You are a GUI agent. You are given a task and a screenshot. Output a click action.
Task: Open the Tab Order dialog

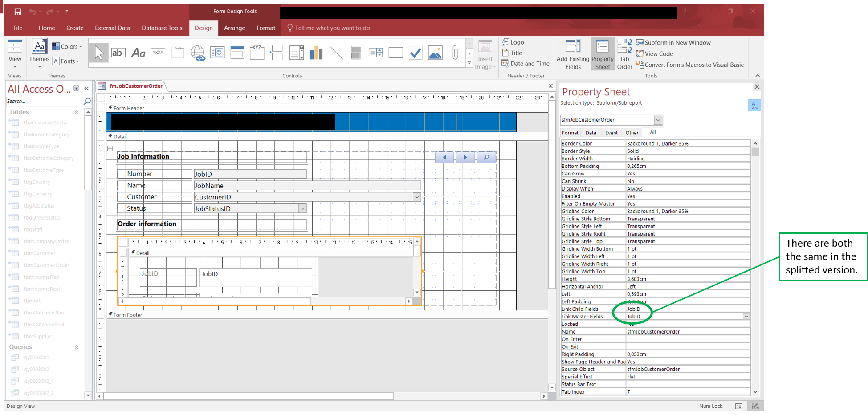tap(624, 54)
